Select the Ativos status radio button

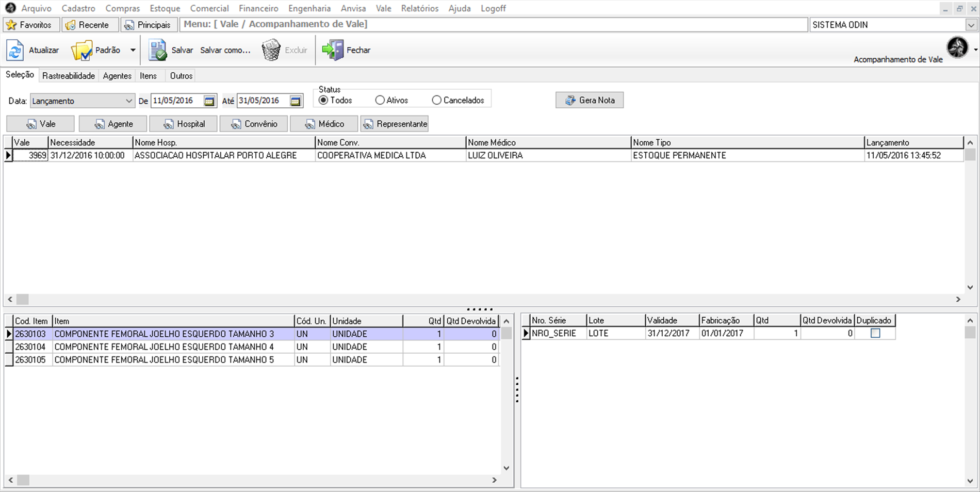coord(380,100)
